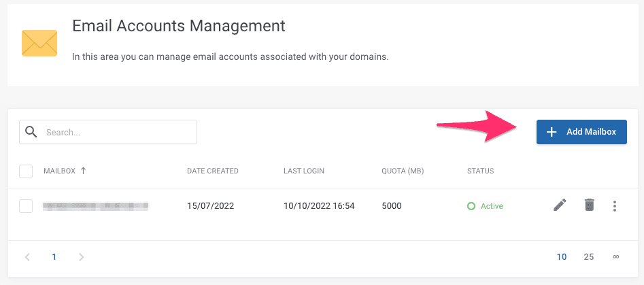
Task: Focus the Search input field
Action: pyautogui.click(x=117, y=132)
